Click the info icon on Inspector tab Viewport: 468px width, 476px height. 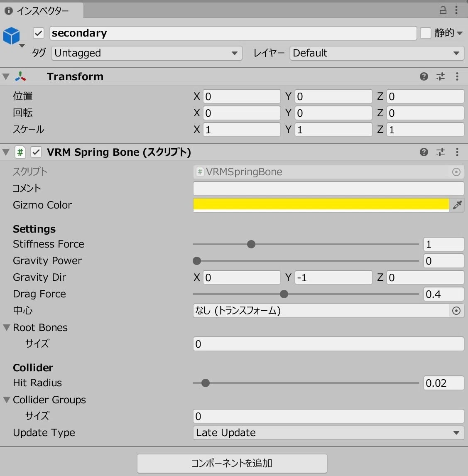coord(8,11)
